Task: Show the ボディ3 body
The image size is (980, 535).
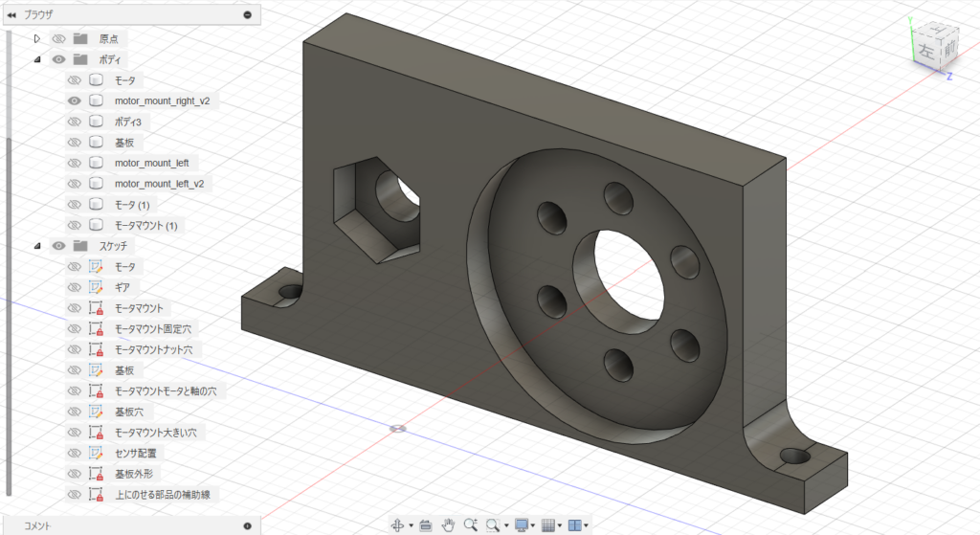Action: click(x=75, y=122)
